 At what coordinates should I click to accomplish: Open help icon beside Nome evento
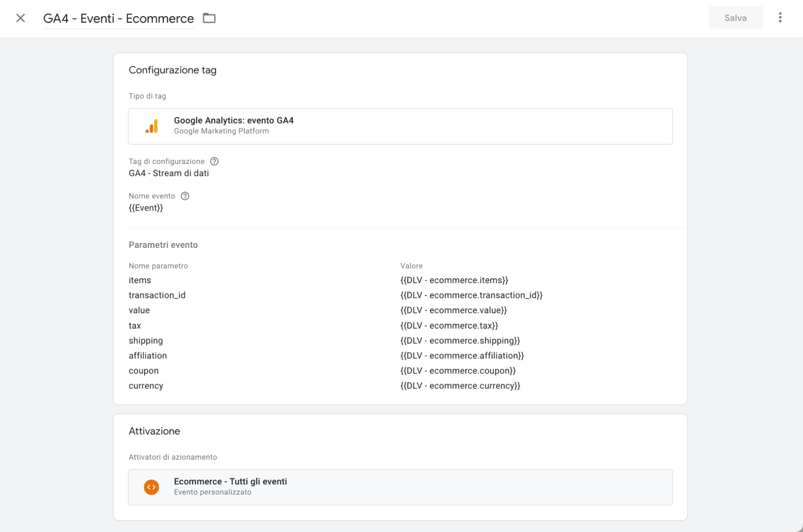point(185,196)
